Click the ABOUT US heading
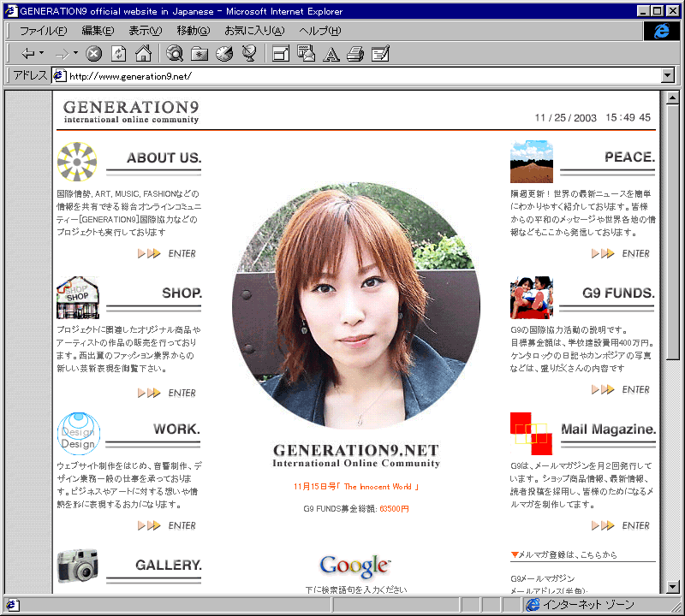685x616 pixels. (164, 157)
